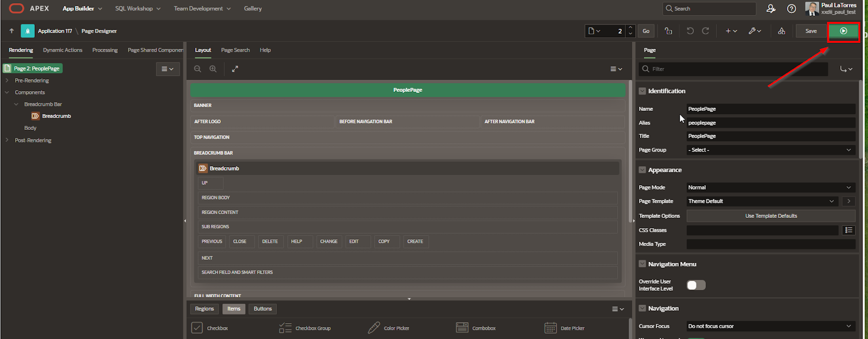Open the administration user-key icon

771,9
